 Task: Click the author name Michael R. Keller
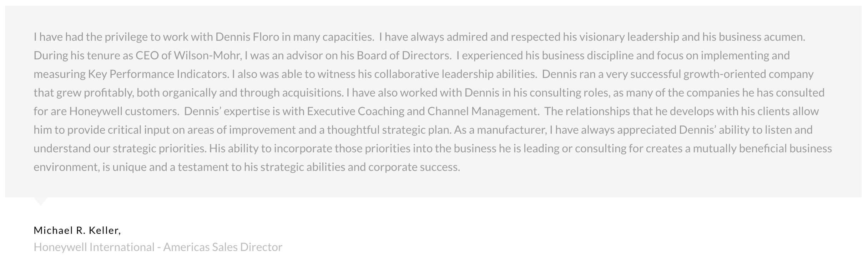(x=77, y=230)
